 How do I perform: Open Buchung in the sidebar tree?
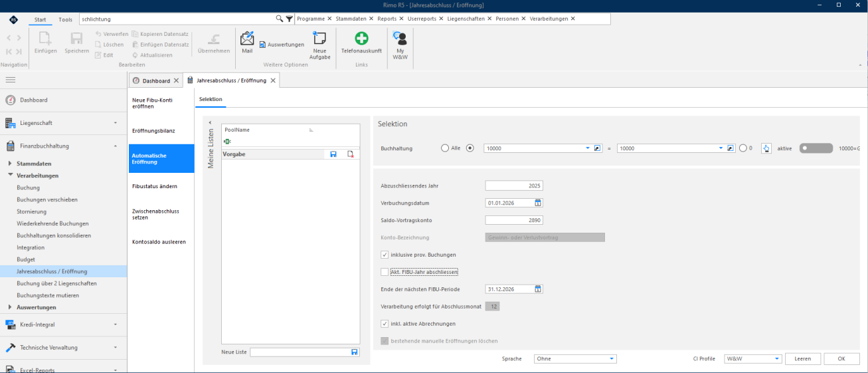(x=29, y=187)
